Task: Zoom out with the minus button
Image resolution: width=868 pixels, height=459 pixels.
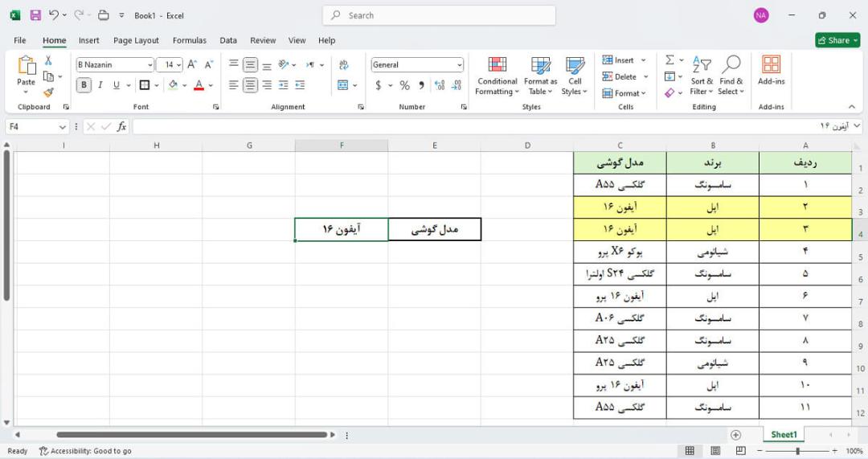Action: pos(760,451)
